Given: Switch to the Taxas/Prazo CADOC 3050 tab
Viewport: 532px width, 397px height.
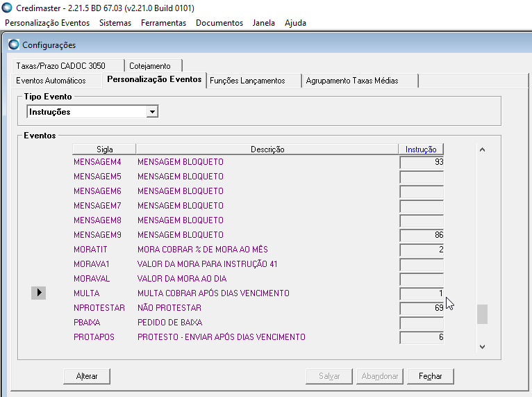Looking at the screenshot, I should click(68, 65).
